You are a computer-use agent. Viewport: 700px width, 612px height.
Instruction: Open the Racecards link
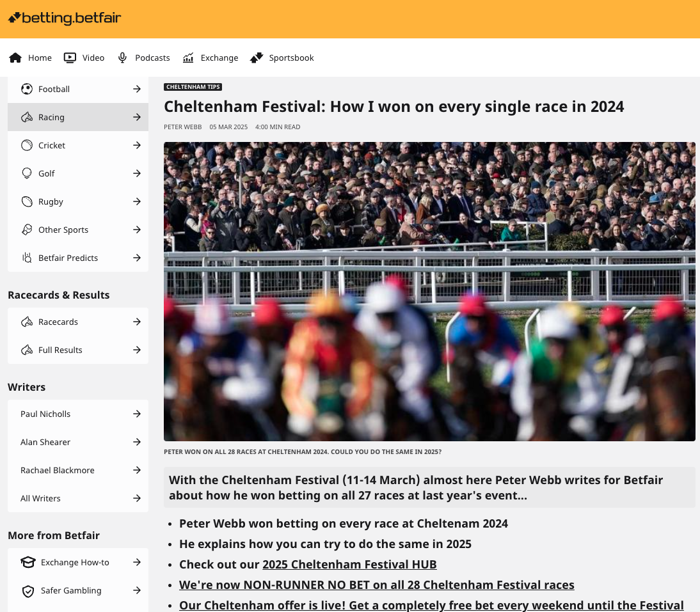pos(78,322)
